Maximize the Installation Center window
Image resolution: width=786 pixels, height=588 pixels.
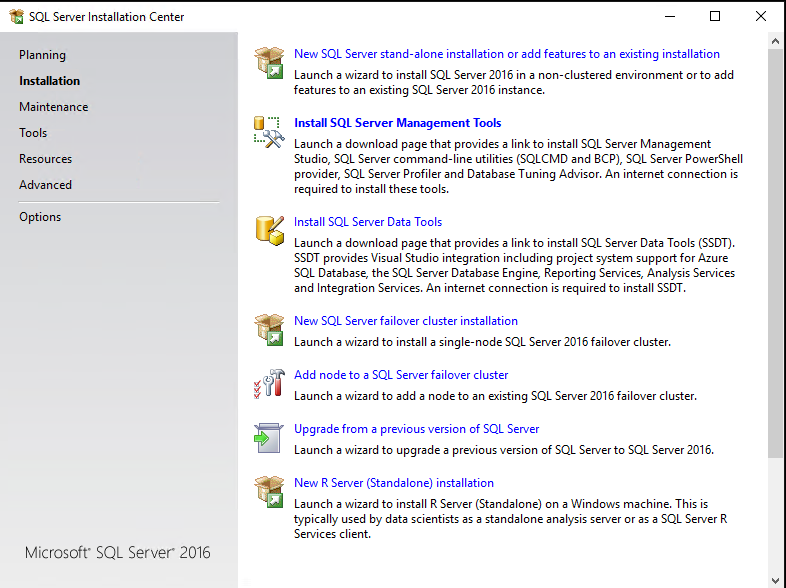coord(715,17)
